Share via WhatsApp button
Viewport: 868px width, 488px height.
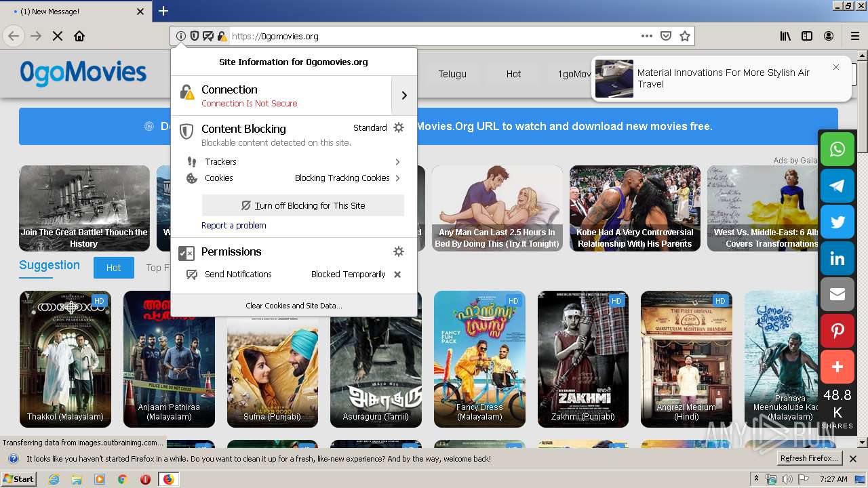click(x=837, y=149)
